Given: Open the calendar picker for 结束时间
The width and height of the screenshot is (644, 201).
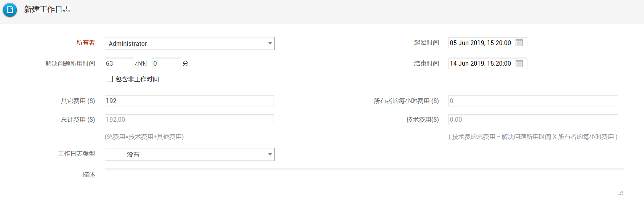Looking at the screenshot, I should coord(519,63).
